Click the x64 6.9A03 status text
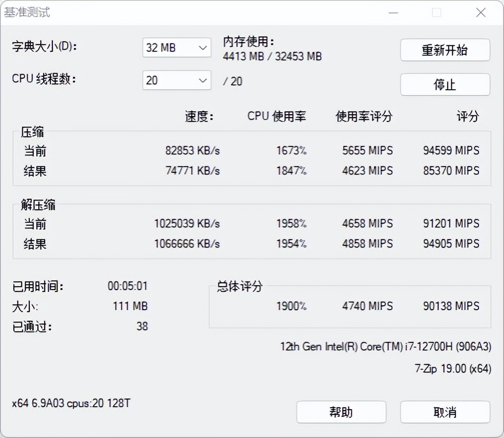The height and width of the screenshot is (438, 504). coord(71,404)
